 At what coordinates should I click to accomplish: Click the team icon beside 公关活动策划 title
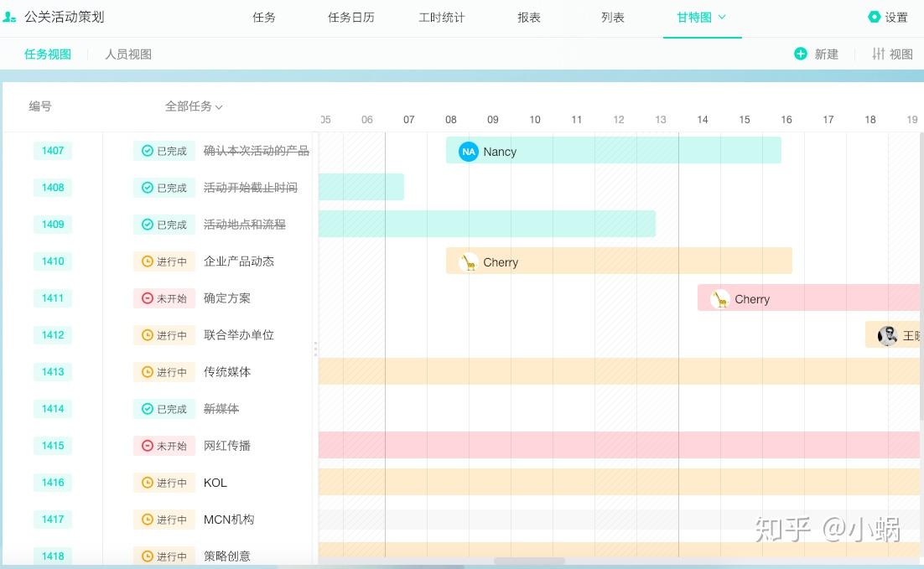(x=12, y=16)
